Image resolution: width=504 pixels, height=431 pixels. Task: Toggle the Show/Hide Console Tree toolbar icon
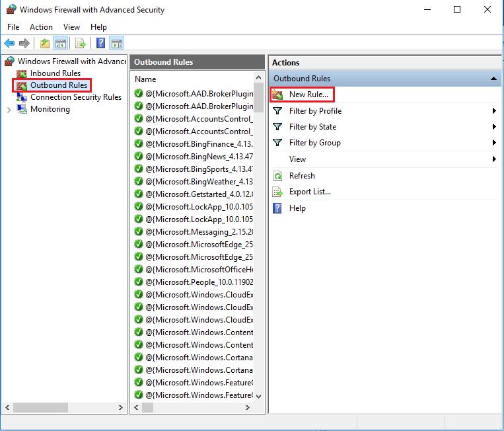pyautogui.click(x=60, y=43)
